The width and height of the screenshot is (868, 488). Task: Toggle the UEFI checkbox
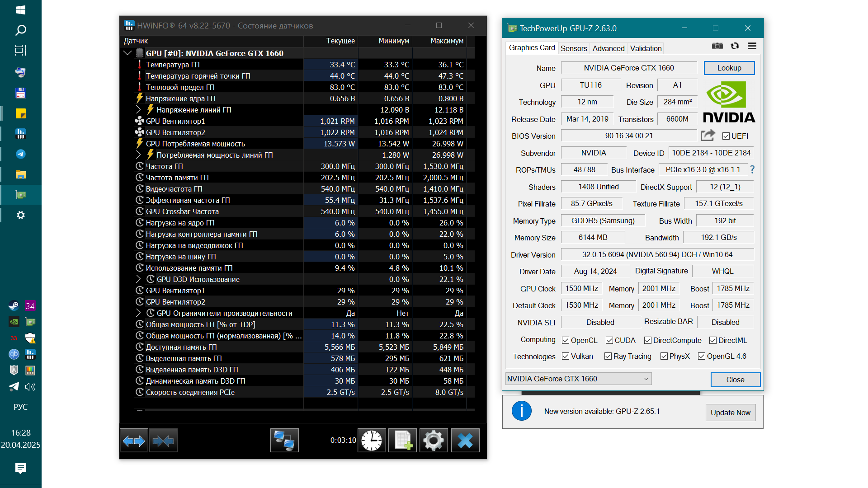pos(726,136)
